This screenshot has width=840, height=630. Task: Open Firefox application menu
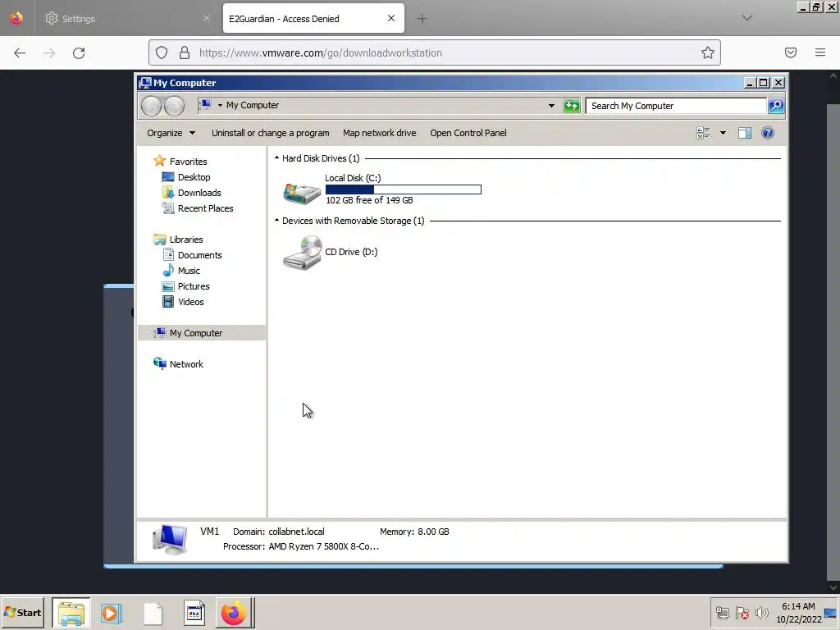click(820, 52)
